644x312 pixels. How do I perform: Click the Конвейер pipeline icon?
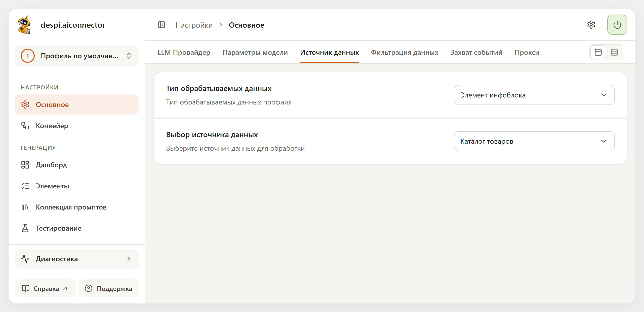click(x=25, y=126)
